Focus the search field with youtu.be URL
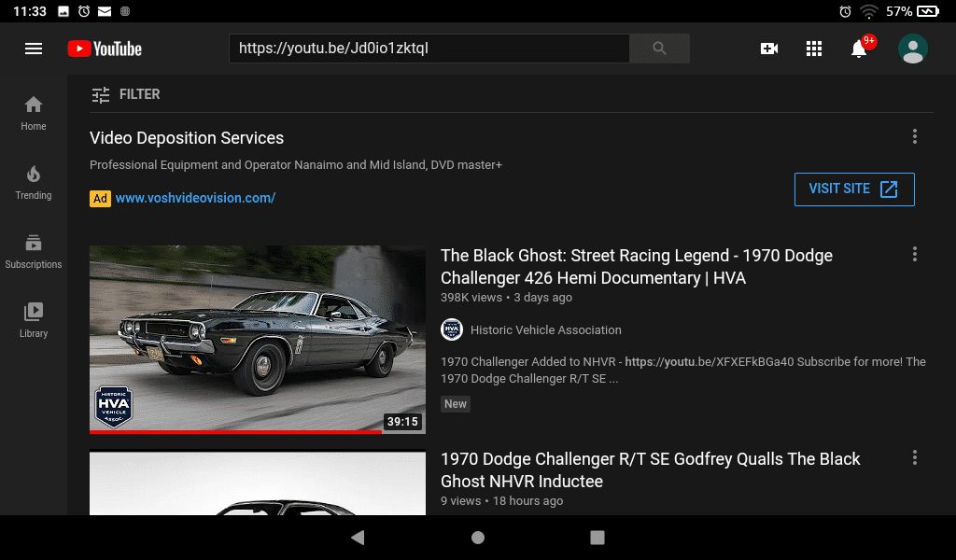Screen dimensions: 956x560 429,49
